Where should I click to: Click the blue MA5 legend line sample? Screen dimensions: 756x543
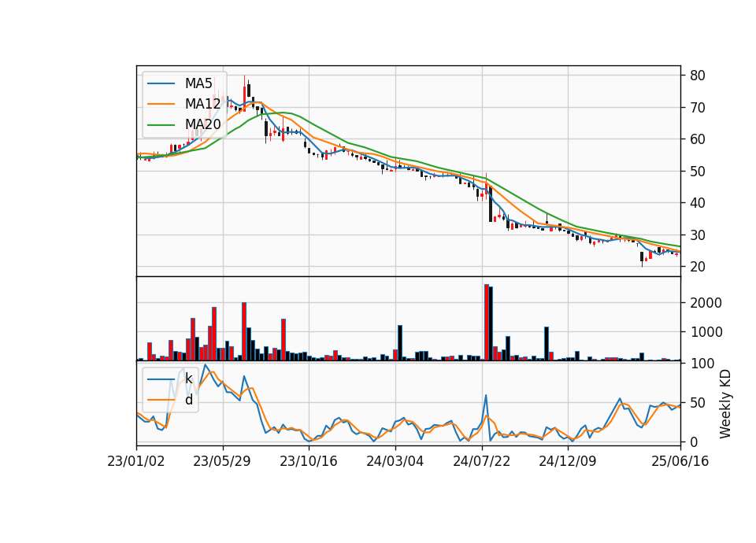(161, 83)
